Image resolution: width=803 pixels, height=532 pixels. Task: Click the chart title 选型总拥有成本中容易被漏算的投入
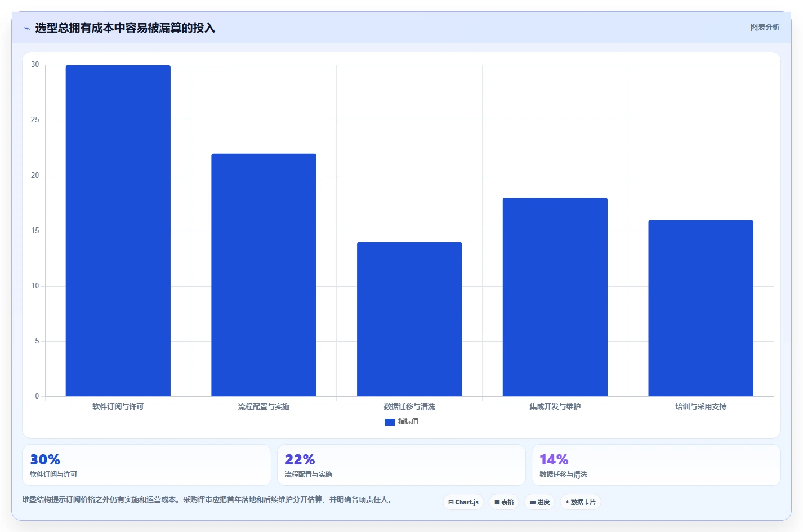point(125,28)
